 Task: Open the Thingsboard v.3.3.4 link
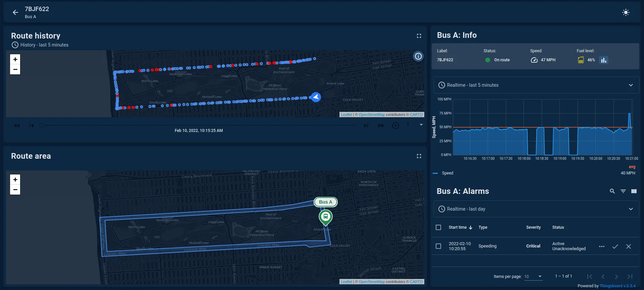coord(617,286)
